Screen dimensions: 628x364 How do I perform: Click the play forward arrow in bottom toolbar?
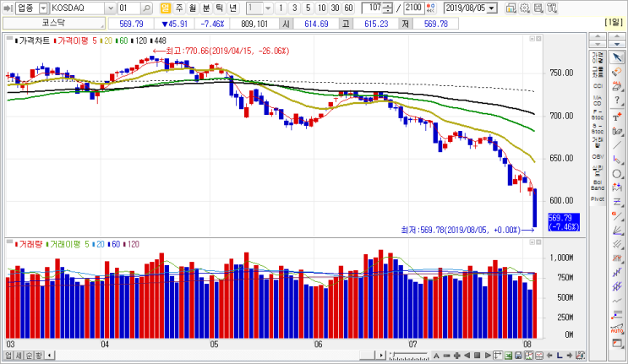(488, 356)
